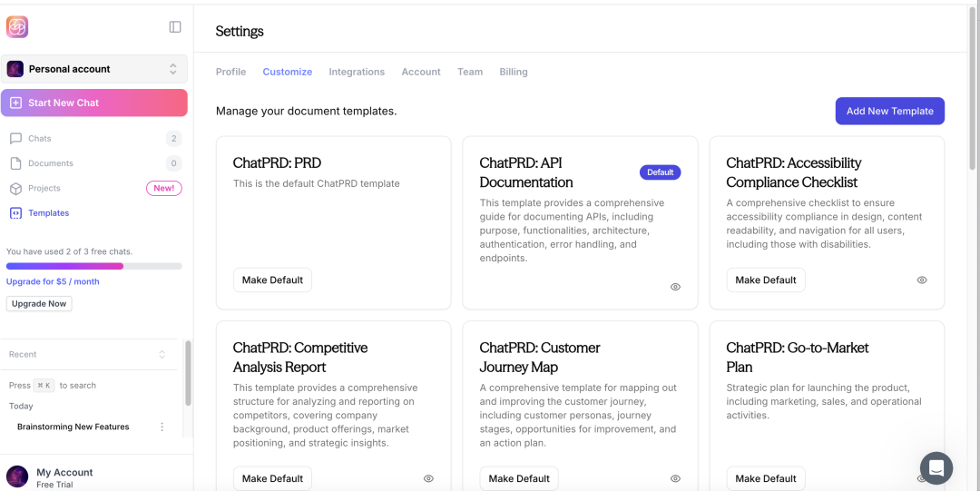Open Projects in the sidebar
Screen dimensions: 980x491
[93, 188]
